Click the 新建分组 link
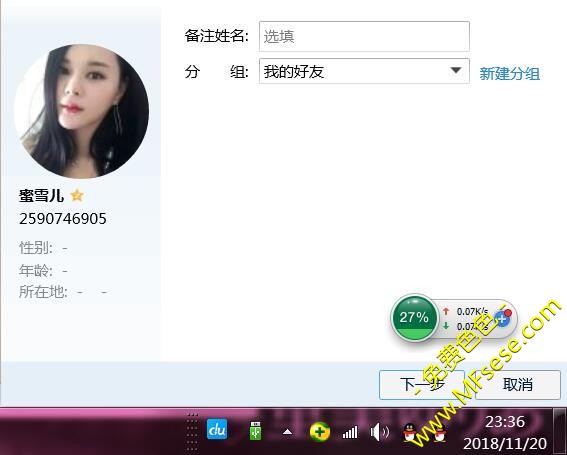Image resolution: width=567 pixels, height=455 pixels. click(510, 73)
